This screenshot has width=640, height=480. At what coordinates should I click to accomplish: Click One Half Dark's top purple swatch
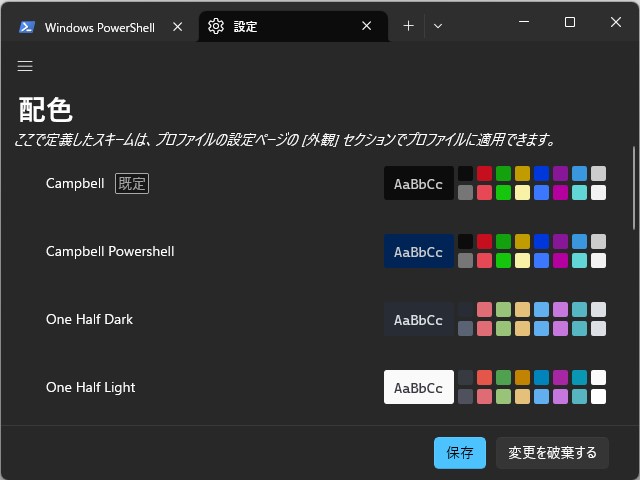click(560, 309)
